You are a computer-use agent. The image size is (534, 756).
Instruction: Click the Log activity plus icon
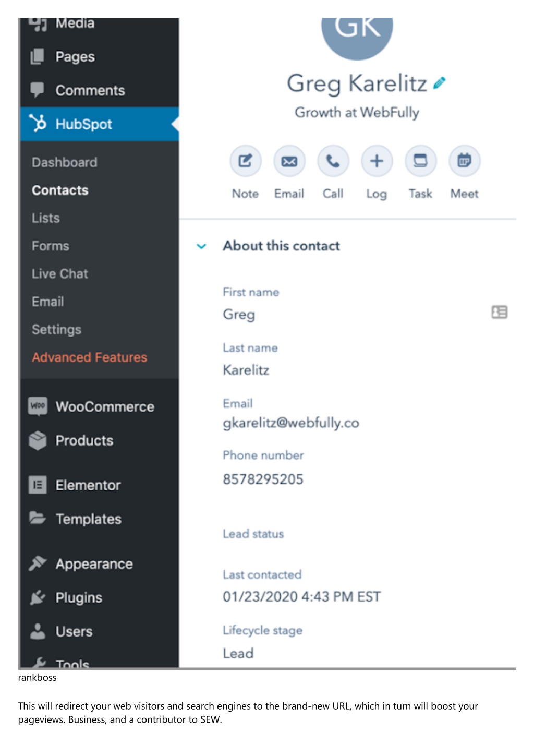point(377,161)
